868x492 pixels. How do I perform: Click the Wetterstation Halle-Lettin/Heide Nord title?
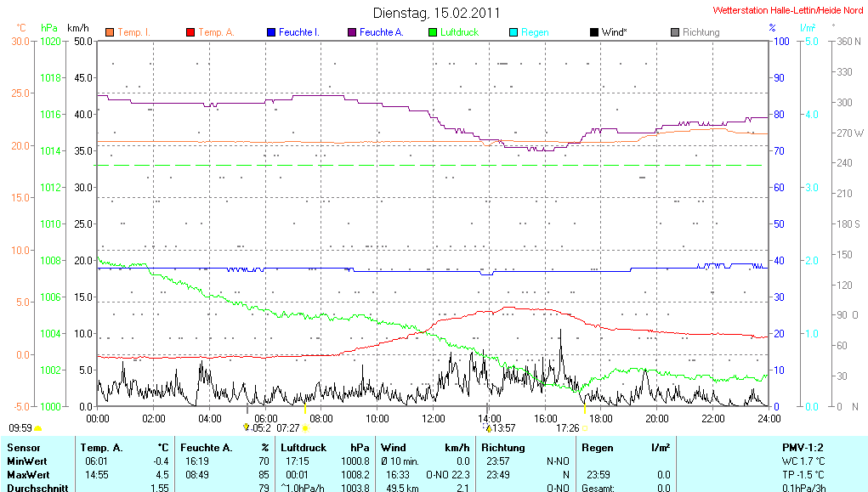pos(776,10)
